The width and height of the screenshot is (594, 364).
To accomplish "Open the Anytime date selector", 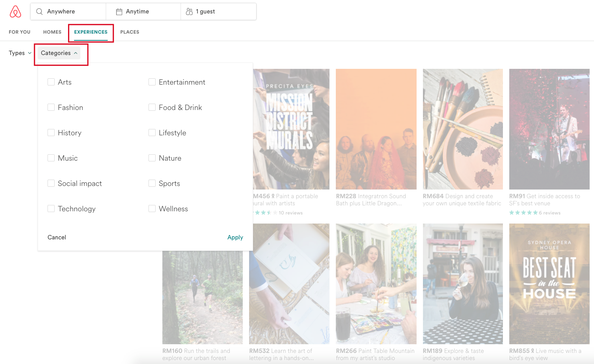I will pyautogui.click(x=136, y=11).
